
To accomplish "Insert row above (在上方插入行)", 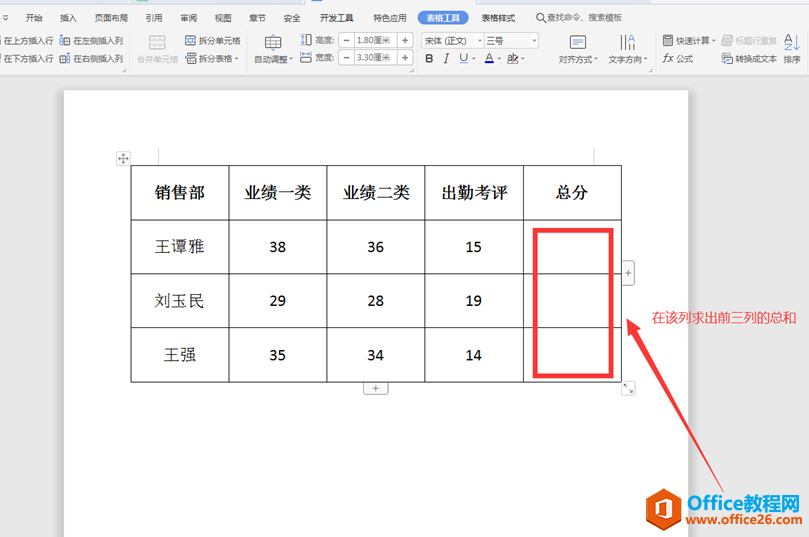I will (27, 41).
